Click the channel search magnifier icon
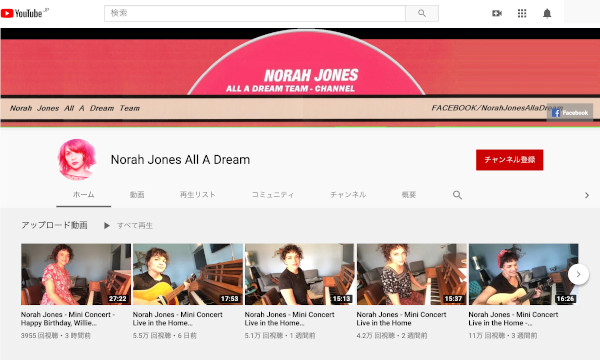This screenshot has width=600, height=360. pos(457,195)
